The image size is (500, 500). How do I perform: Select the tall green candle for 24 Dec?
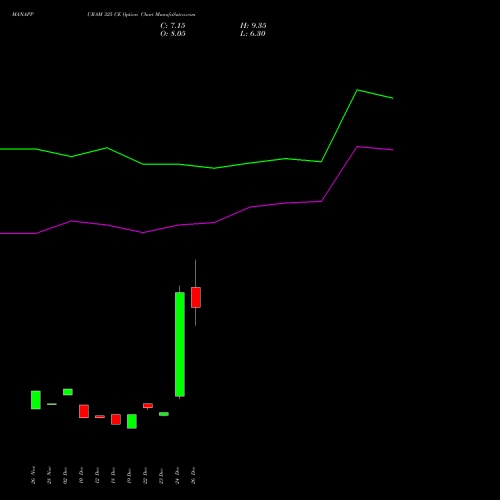coord(180,344)
